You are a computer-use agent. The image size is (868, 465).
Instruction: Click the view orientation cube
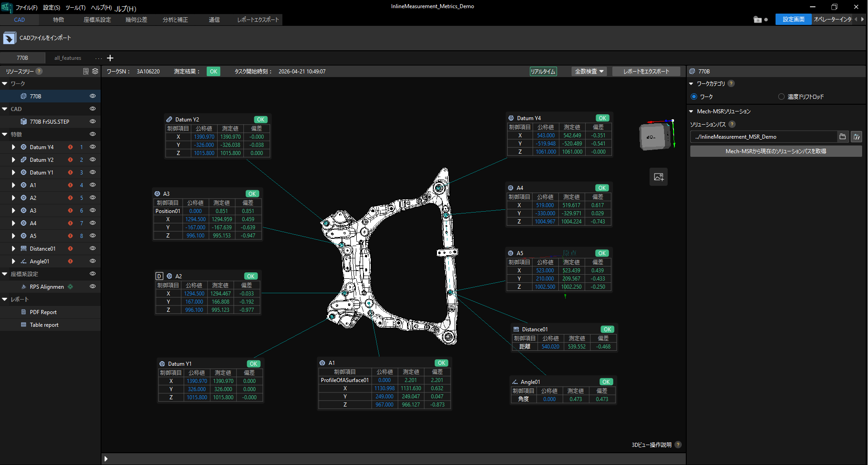click(x=655, y=136)
